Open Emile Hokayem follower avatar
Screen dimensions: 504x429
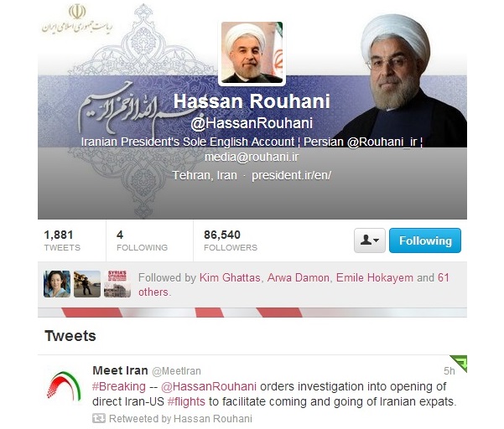117,284
